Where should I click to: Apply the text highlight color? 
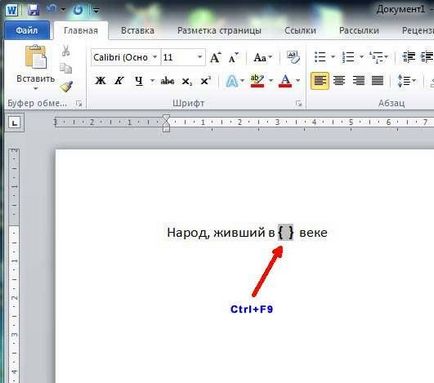coord(257,81)
